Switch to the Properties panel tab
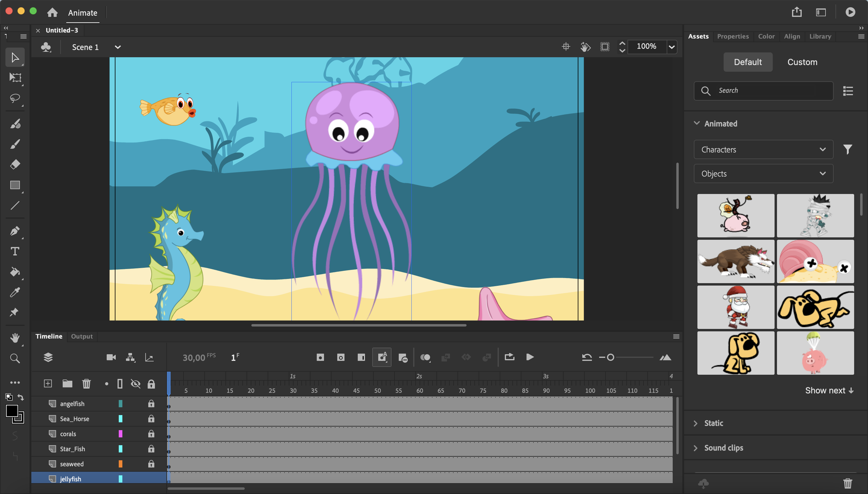 pos(733,36)
